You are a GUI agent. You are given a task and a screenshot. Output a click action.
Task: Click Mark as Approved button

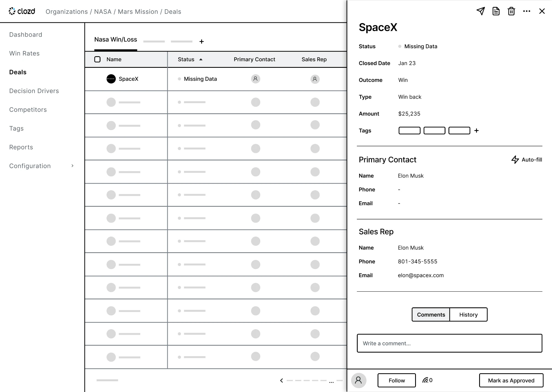tap(511, 380)
